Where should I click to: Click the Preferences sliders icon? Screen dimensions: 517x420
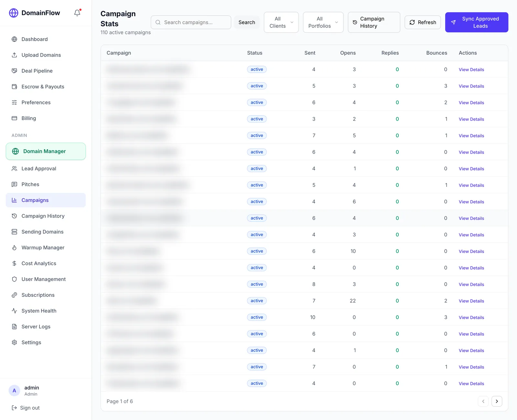(x=14, y=102)
